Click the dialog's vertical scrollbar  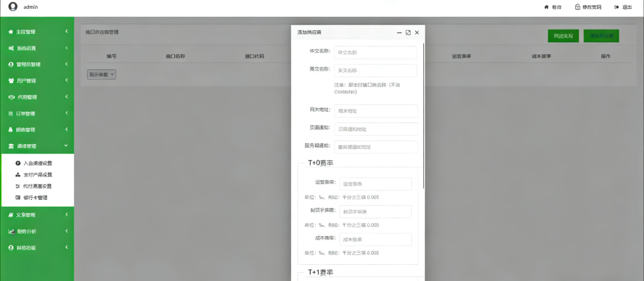tap(423, 116)
